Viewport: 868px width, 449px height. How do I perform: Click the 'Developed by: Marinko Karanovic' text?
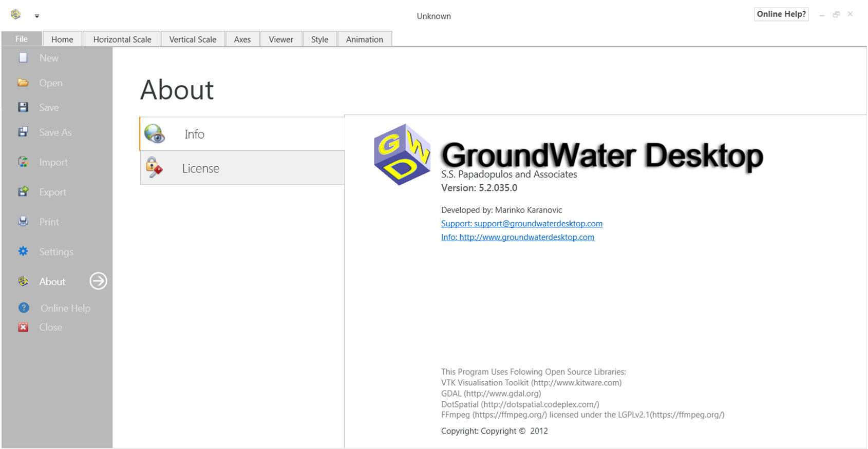(x=501, y=210)
